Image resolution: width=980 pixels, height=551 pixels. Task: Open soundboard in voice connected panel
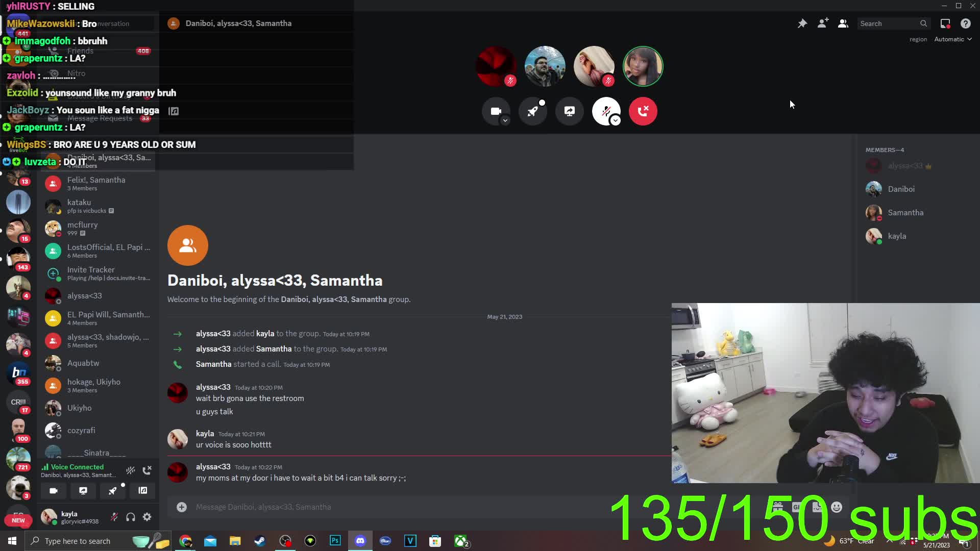[x=143, y=490]
